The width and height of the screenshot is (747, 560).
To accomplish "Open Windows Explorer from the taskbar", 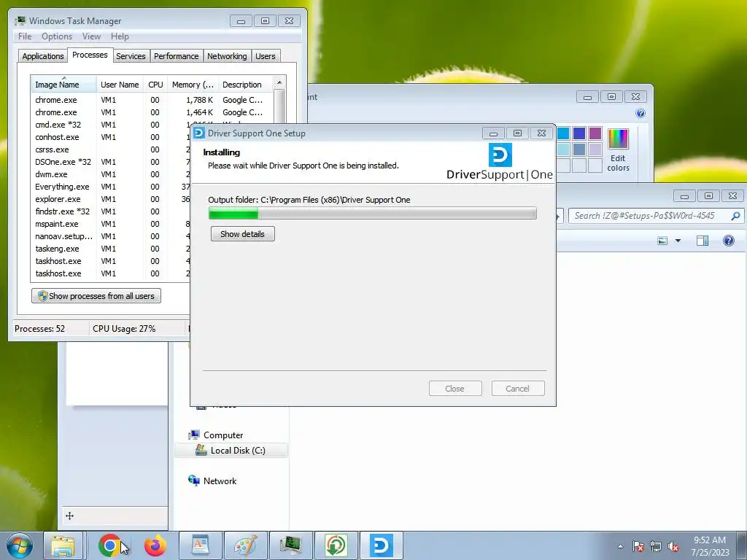I will [x=63, y=545].
